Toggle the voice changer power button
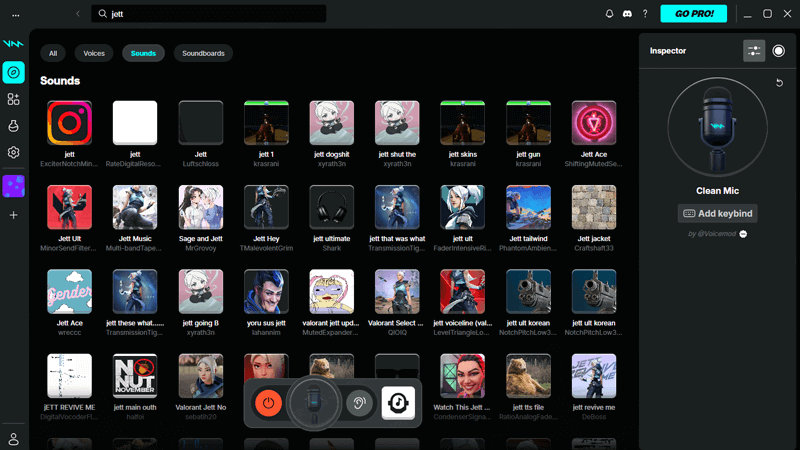800x450 pixels. coord(268,403)
